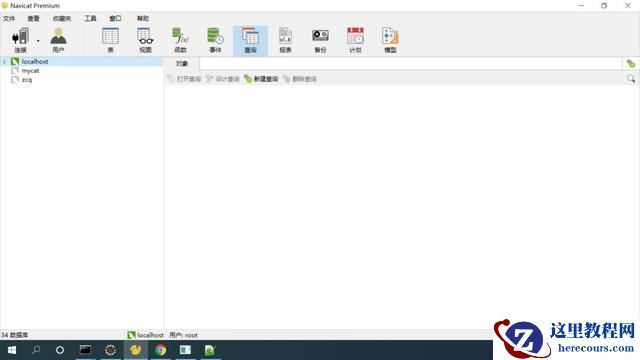
Task: Select the View (视图) glasses icon
Action: pos(145,40)
